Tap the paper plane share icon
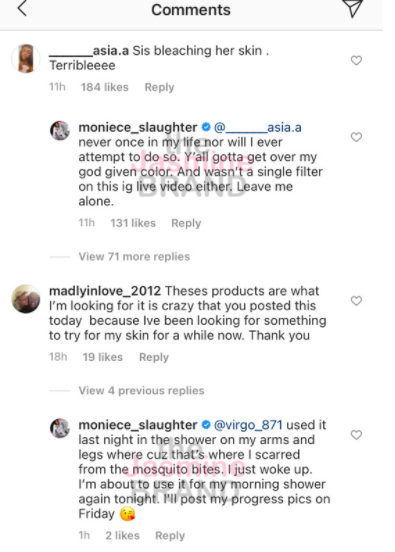 pyautogui.click(x=353, y=8)
